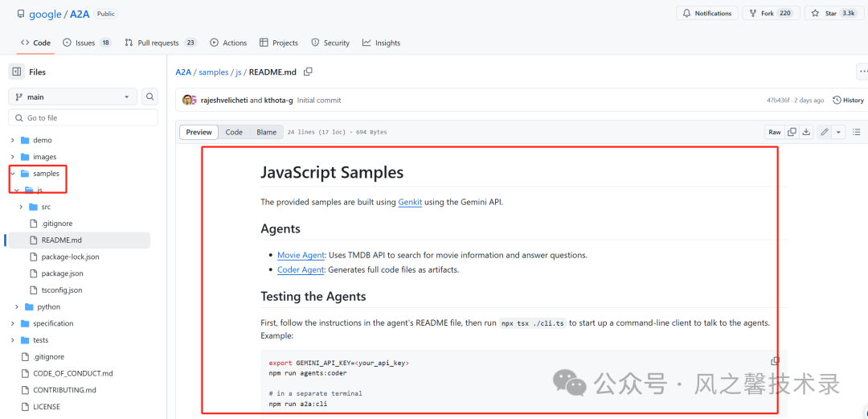Open the tests folder
868x419 pixels.
40,339
